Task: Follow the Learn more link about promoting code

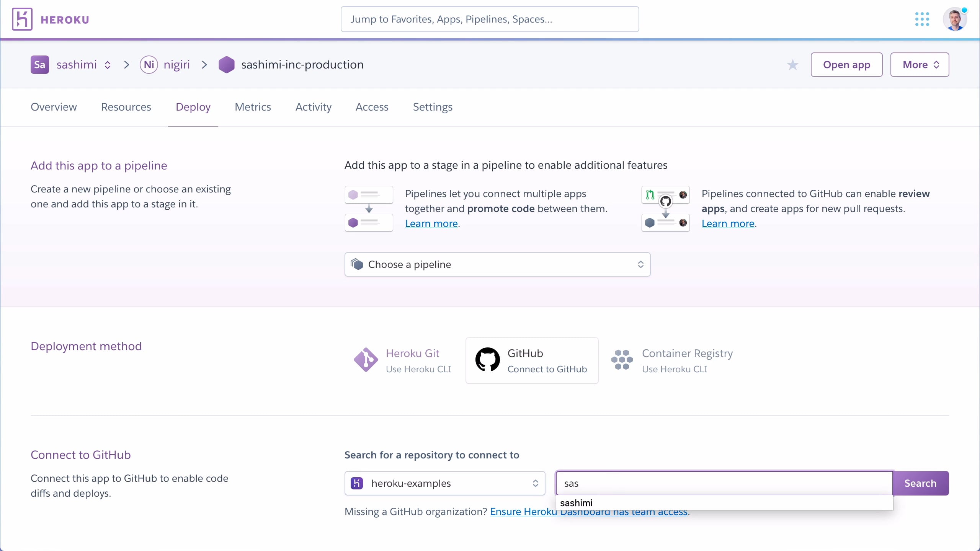Action: 431,223
